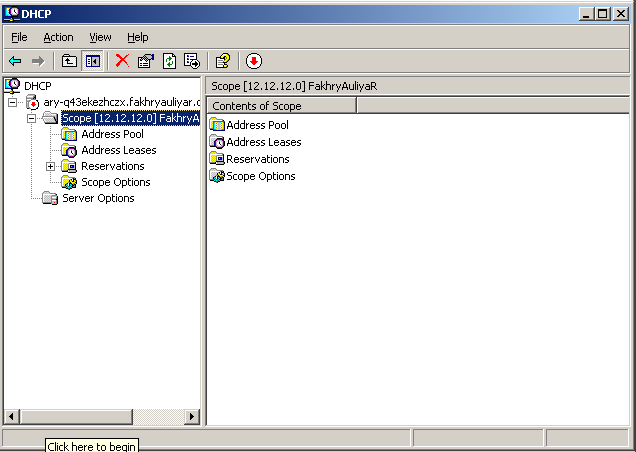Select Scope Options in contents list

coord(260,176)
